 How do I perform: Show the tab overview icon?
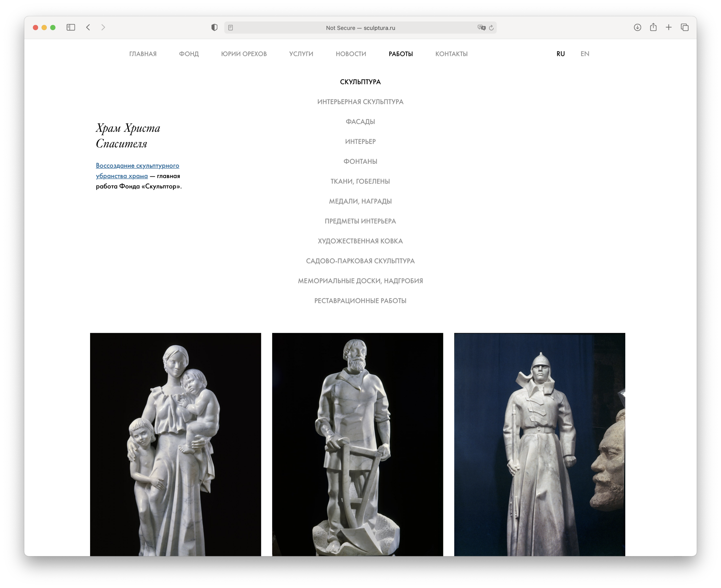(x=684, y=27)
